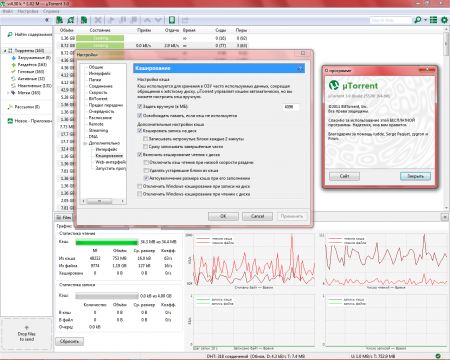
Task: Select Общие in the settings tree
Action: (x=96, y=67)
